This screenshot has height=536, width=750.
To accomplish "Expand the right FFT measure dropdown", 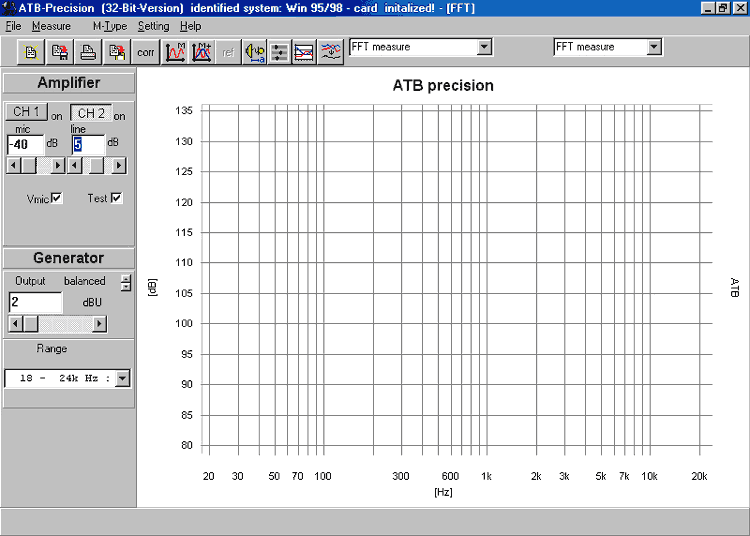I will [654, 47].
